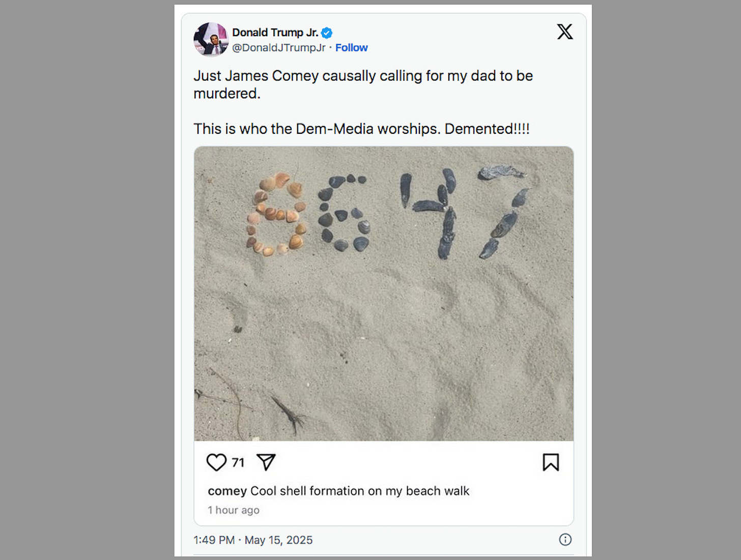Share post via paper plane icon
This screenshot has width=741, height=560.
click(x=266, y=462)
